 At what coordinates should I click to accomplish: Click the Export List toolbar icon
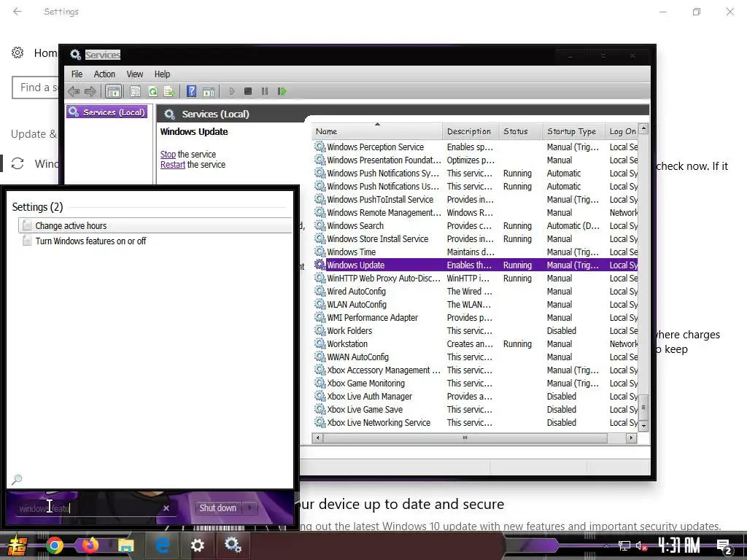coord(169,91)
